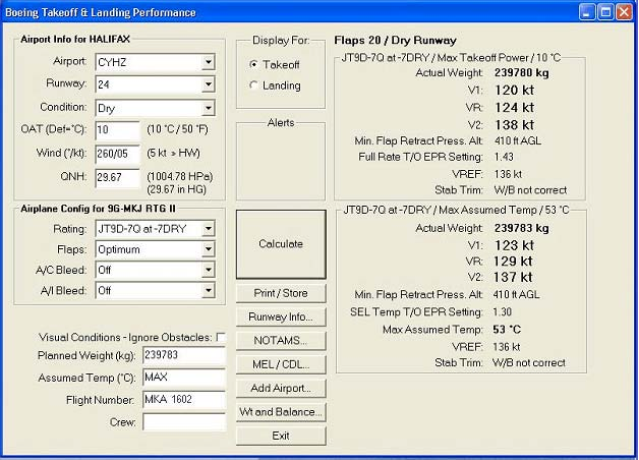Click the '(10 °C / 50 °F)' temperature text
Viewport: 639px width, 460px height.
pyautogui.click(x=178, y=129)
